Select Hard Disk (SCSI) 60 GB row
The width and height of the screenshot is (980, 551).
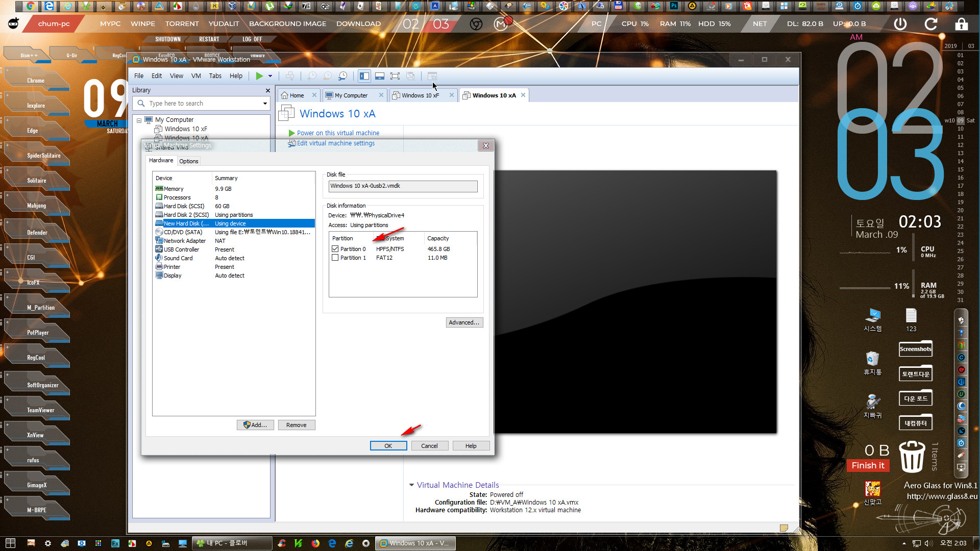coord(234,206)
